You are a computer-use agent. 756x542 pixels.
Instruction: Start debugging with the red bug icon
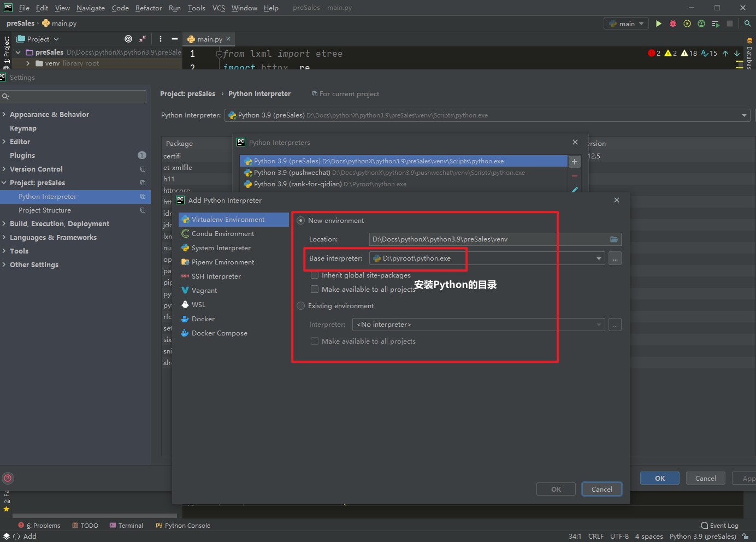tap(673, 23)
